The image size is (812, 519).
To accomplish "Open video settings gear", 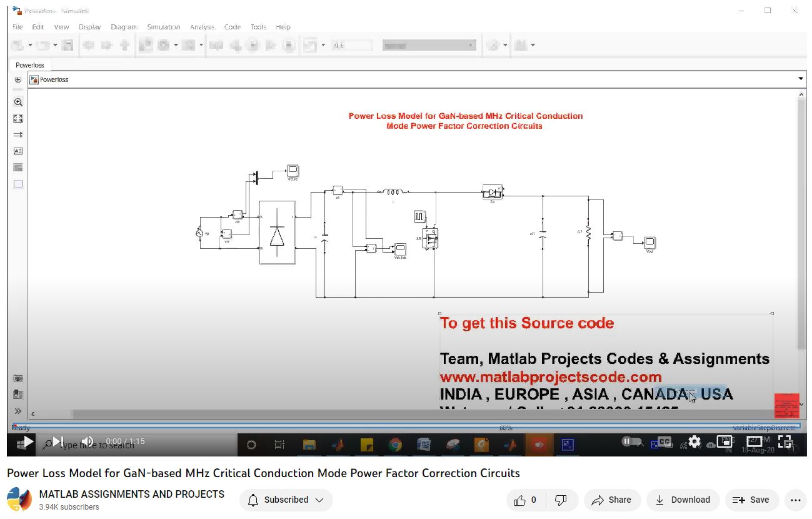I will 694,441.
